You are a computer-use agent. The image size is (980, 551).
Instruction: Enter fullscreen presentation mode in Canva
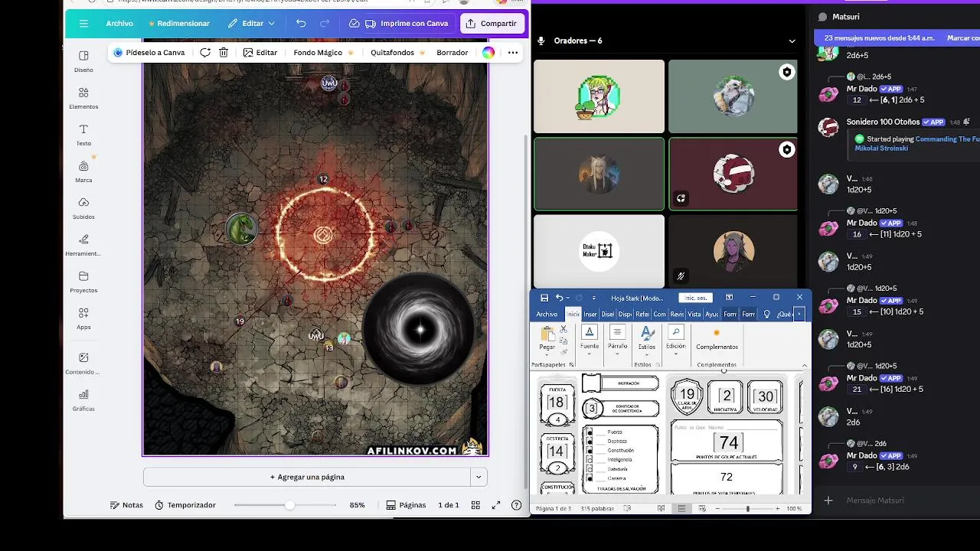[496, 505]
